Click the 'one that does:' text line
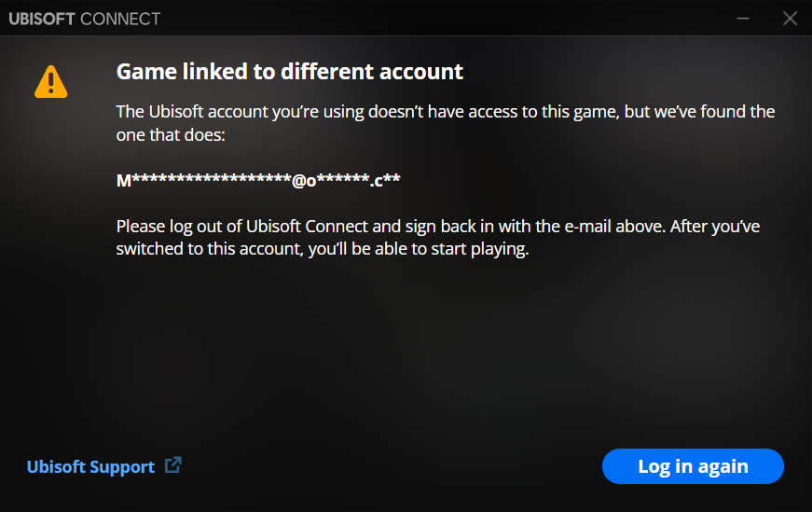The width and height of the screenshot is (812, 512). tap(172, 136)
